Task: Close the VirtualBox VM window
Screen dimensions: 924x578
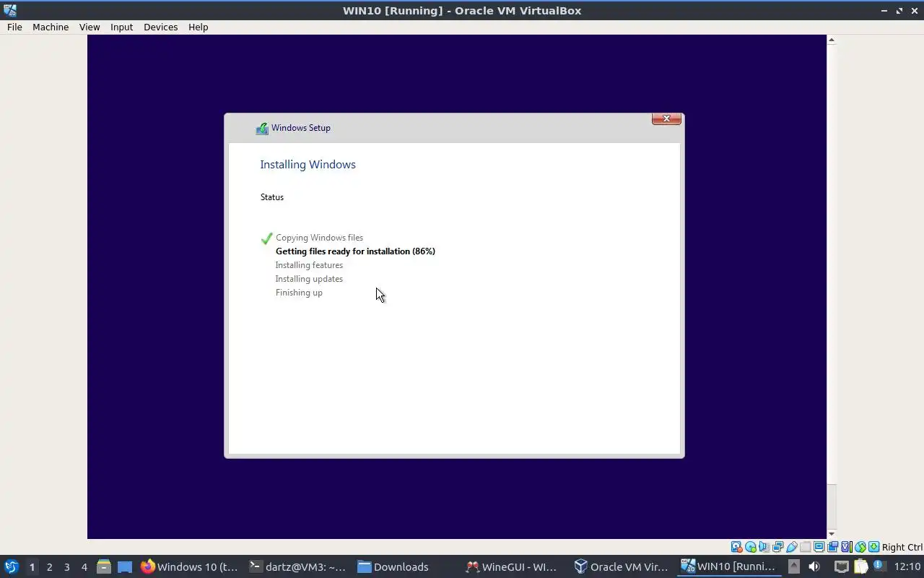Action: pos(915,11)
